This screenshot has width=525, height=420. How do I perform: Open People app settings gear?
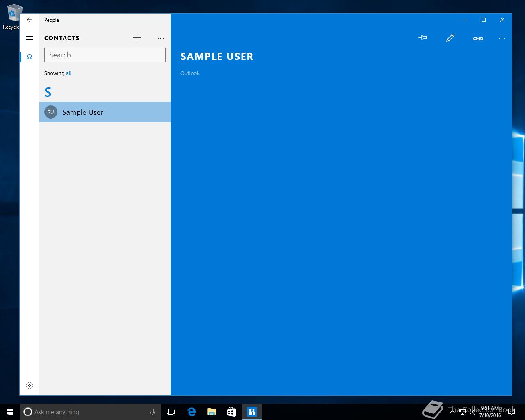(30, 386)
